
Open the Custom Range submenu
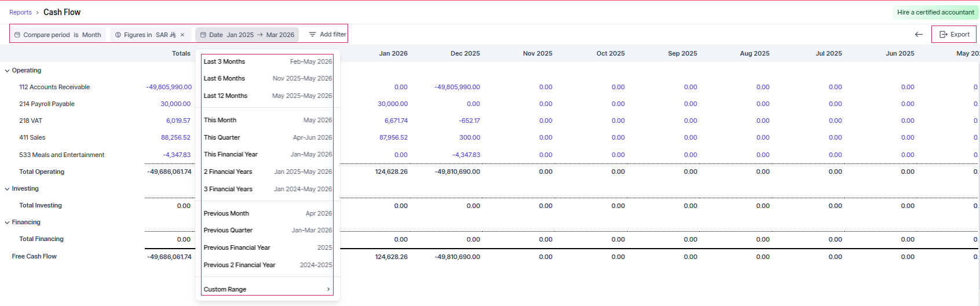267,289
